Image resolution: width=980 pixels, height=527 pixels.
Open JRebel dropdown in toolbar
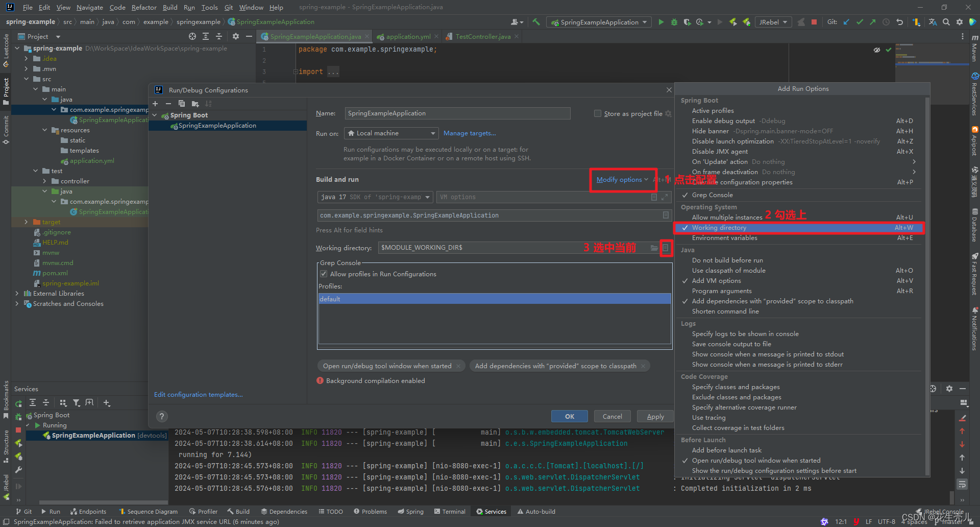pyautogui.click(x=773, y=22)
